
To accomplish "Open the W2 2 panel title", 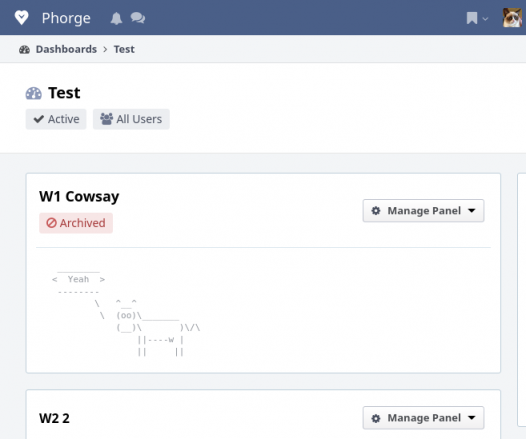I will coord(54,418).
